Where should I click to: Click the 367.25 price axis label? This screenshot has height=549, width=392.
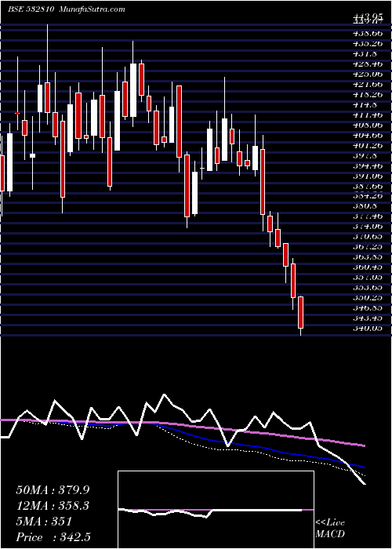point(366,247)
